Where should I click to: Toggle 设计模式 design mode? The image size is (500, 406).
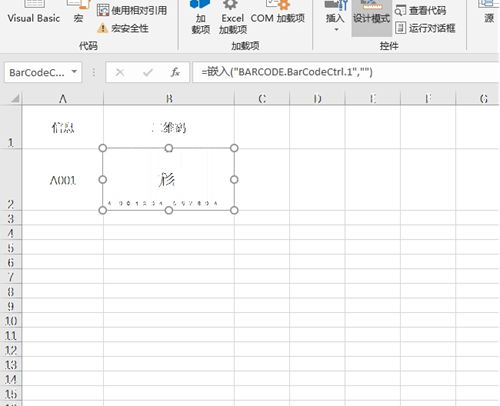point(371,17)
